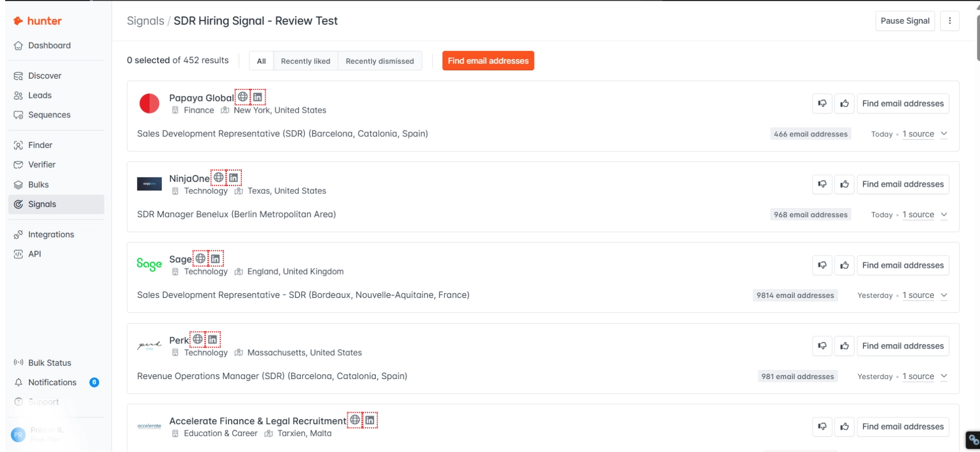Screen dimensions: 980x452
Task: Open Notifications with 6 badge
Action: (56, 382)
